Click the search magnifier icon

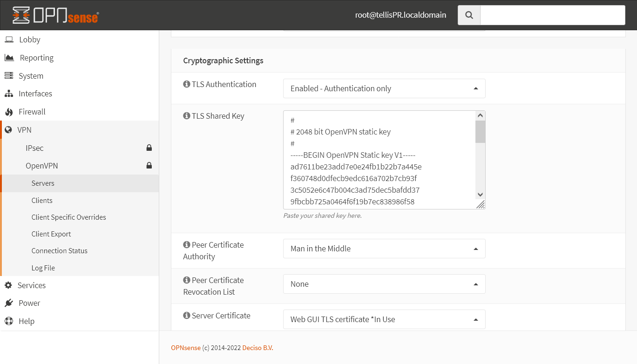pyautogui.click(x=468, y=14)
